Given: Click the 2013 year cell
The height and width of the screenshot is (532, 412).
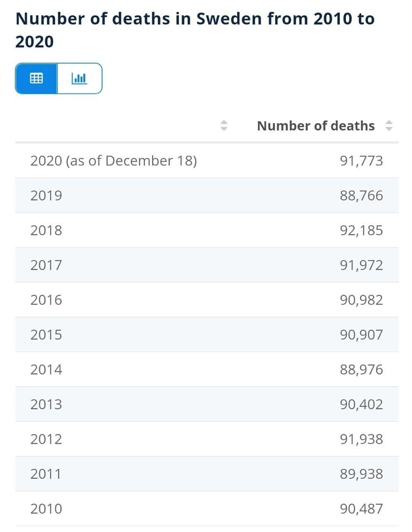Looking at the screenshot, I should [x=46, y=404].
